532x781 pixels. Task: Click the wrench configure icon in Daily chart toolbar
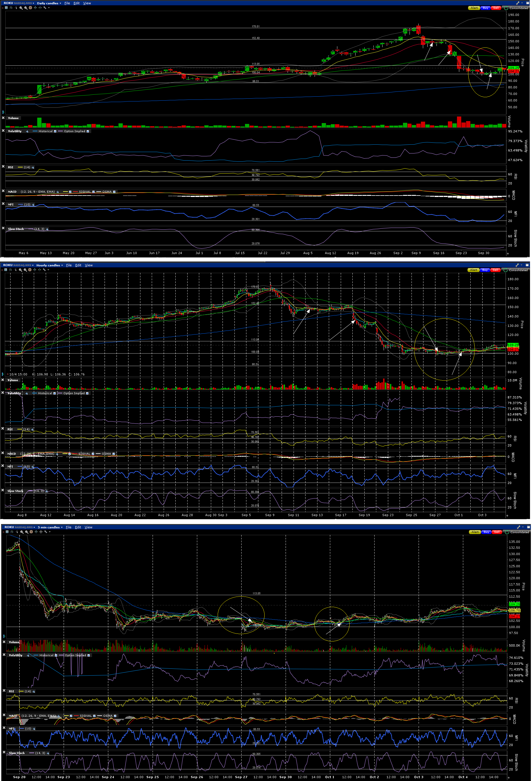pyautogui.click(x=44, y=8)
